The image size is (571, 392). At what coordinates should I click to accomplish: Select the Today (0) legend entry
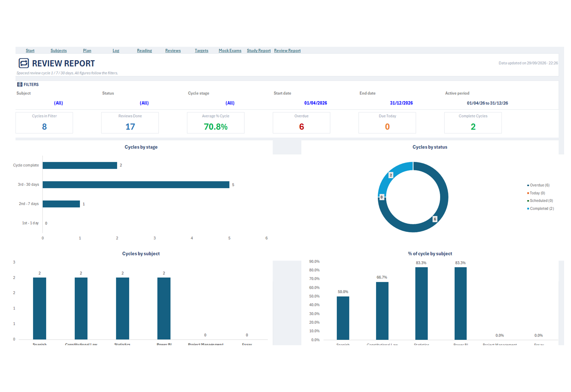coord(536,193)
